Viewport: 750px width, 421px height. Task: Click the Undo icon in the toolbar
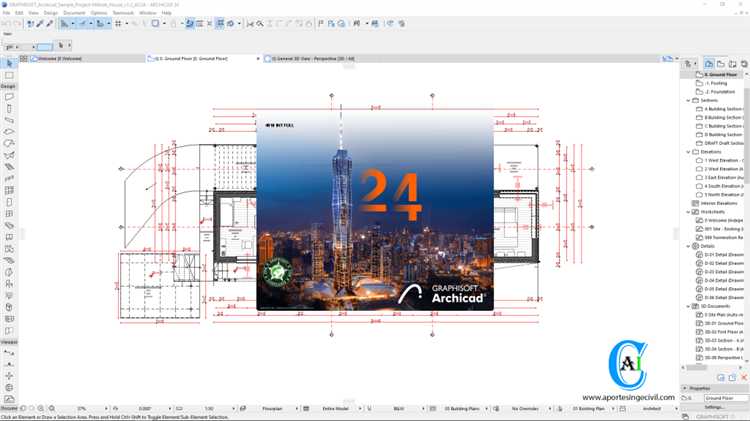[7, 23]
